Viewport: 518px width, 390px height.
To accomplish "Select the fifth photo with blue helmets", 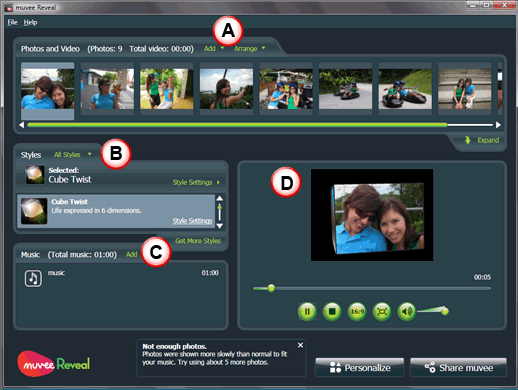I will point(286,89).
